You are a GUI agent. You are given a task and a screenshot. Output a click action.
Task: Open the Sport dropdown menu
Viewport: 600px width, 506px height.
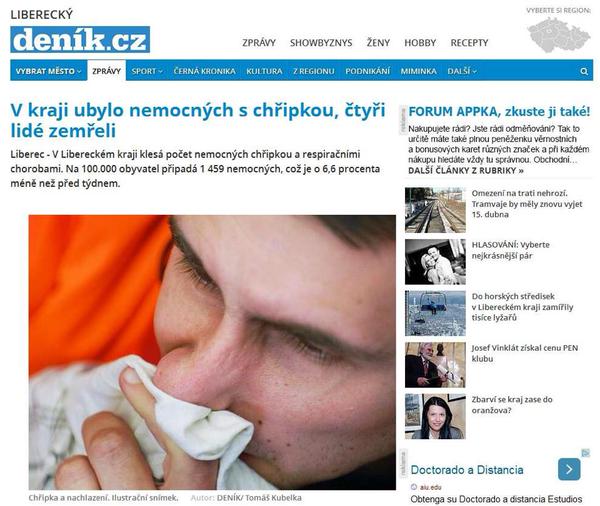147,71
